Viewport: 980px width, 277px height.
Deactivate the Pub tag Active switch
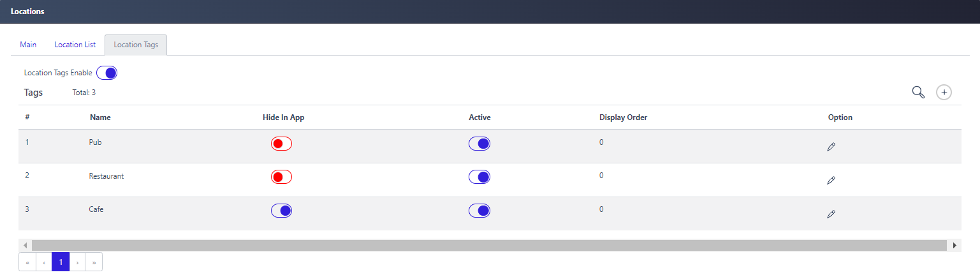click(479, 144)
